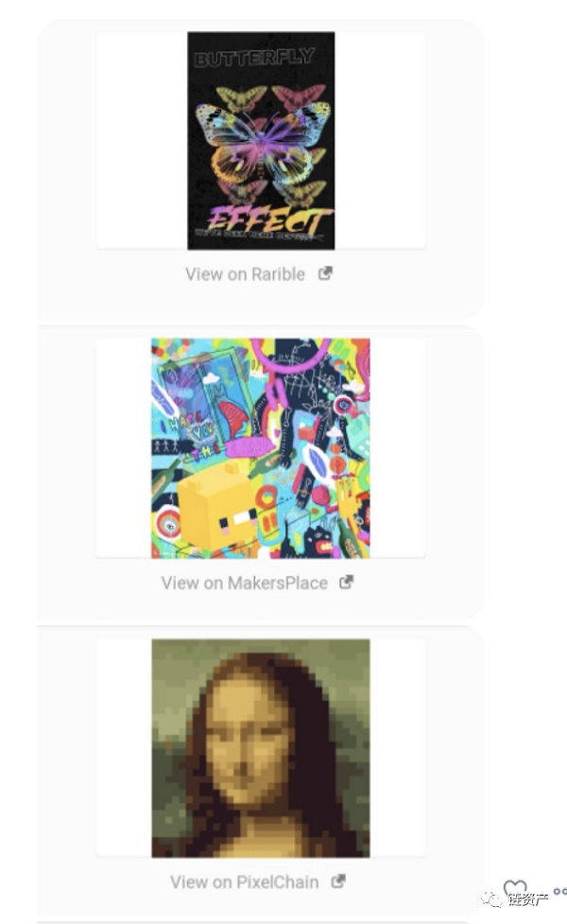Screen dimensions: 567x924
Task: Click the two small circles at the right edge
Action: point(560,892)
